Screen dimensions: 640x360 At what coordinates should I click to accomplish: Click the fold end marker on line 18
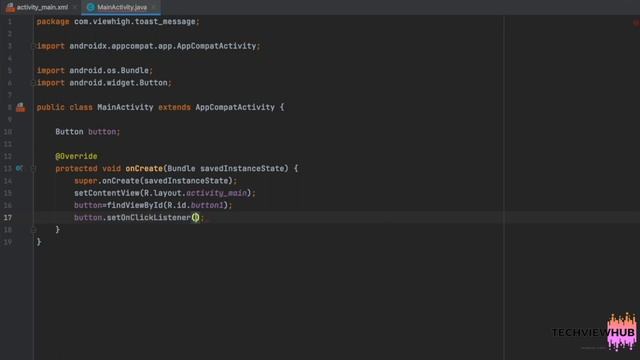33,230
